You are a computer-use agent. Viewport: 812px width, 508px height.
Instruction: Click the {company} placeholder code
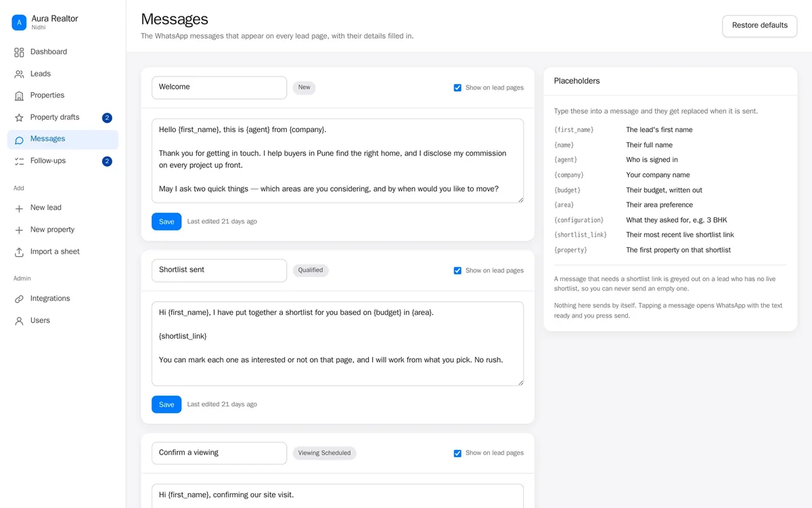click(x=569, y=175)
